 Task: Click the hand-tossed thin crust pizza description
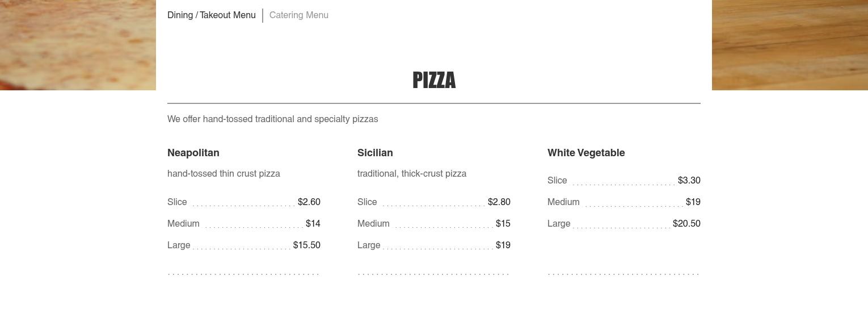click(x=224, y=174)
